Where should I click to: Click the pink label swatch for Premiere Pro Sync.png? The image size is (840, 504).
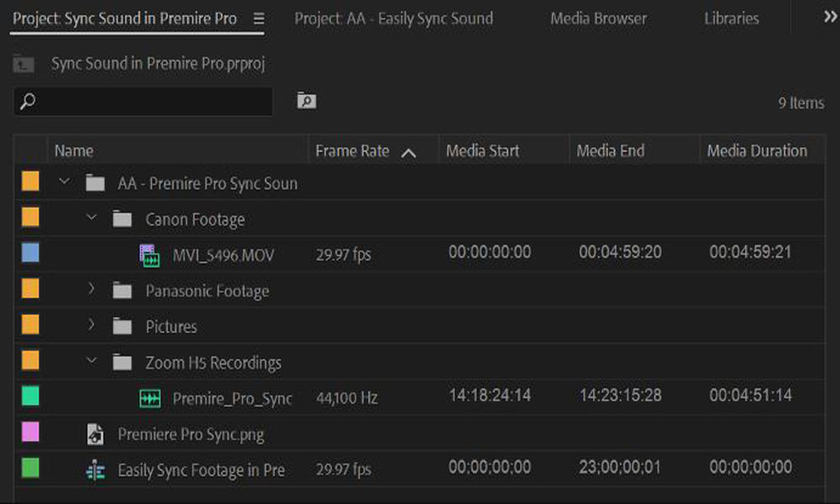[x=30, y=432]
